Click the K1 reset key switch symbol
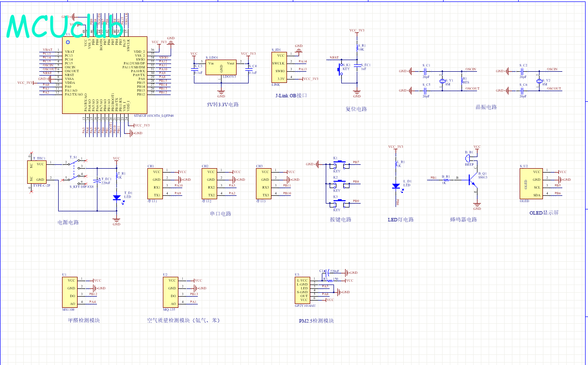Viewport: 588px width, 365px height. point(340,68)
